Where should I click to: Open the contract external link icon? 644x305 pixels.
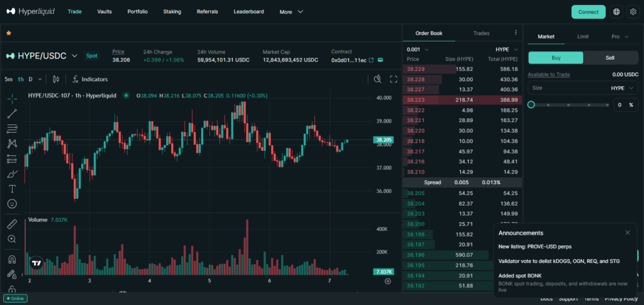[x=371, y=60]
